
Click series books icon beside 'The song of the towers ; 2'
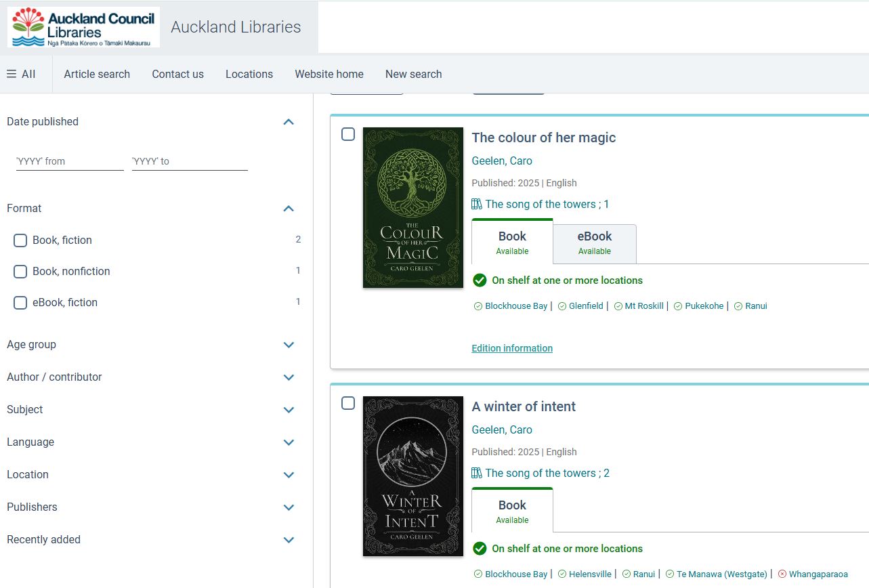(x=477, y=473)
